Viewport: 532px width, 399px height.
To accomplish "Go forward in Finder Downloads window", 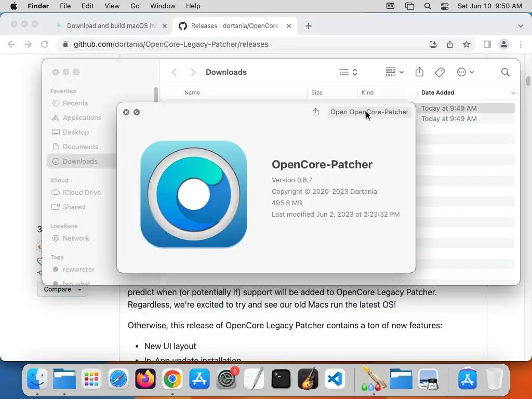I will tap(193, 72).
